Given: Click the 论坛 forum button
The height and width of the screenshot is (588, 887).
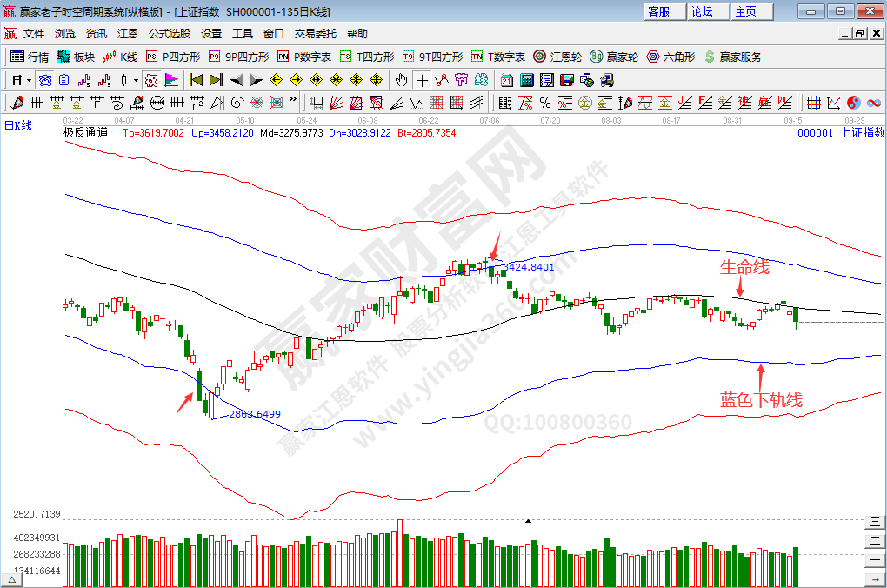Looking at the screenshot, I should (702, 11).
